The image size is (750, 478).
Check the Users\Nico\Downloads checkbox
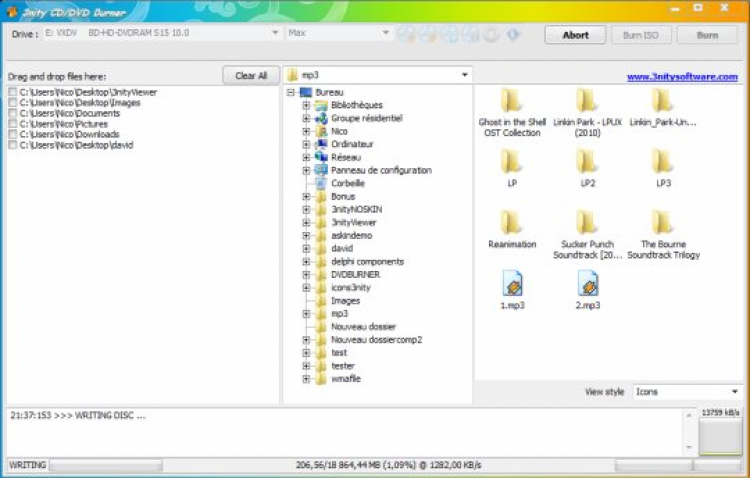click(13, 134)
